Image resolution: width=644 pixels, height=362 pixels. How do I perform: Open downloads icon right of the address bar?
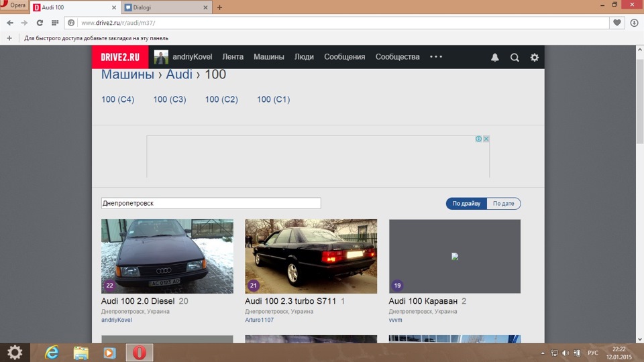[634, 23]
